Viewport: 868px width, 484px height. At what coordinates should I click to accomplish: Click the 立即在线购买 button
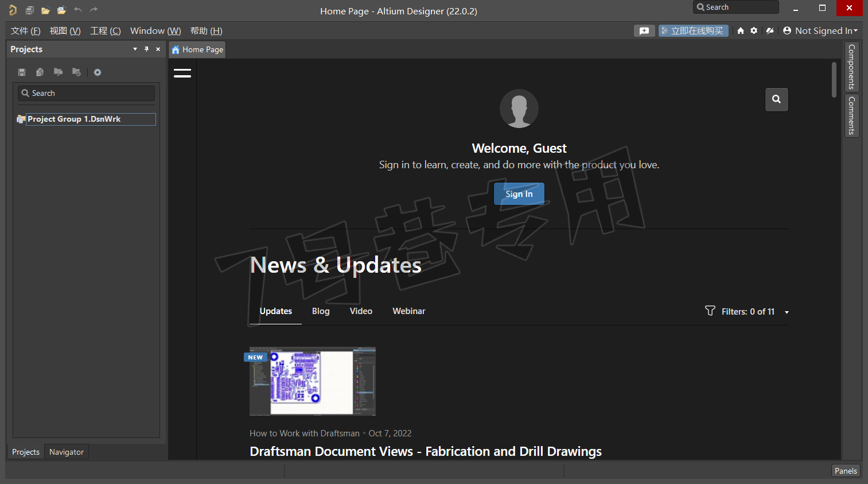click(693, 31)
